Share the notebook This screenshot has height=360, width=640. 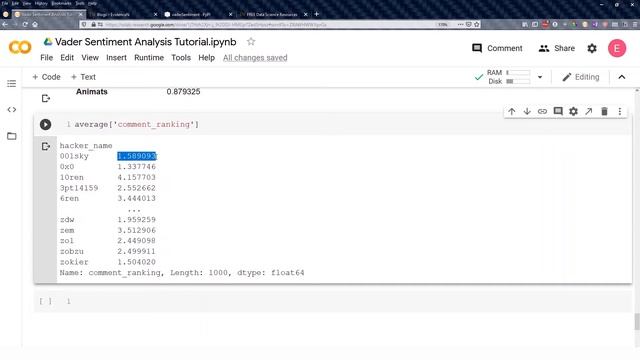(x=556, y=48)
